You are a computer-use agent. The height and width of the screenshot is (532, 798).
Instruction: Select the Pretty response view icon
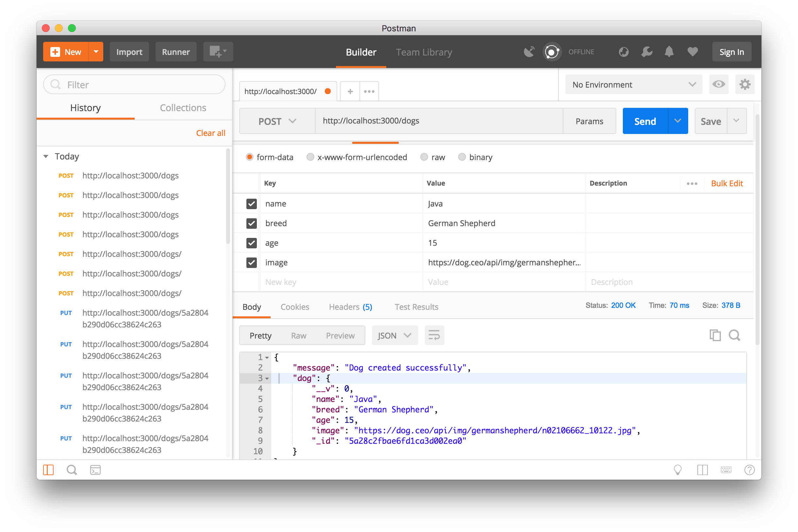(260, 336)
